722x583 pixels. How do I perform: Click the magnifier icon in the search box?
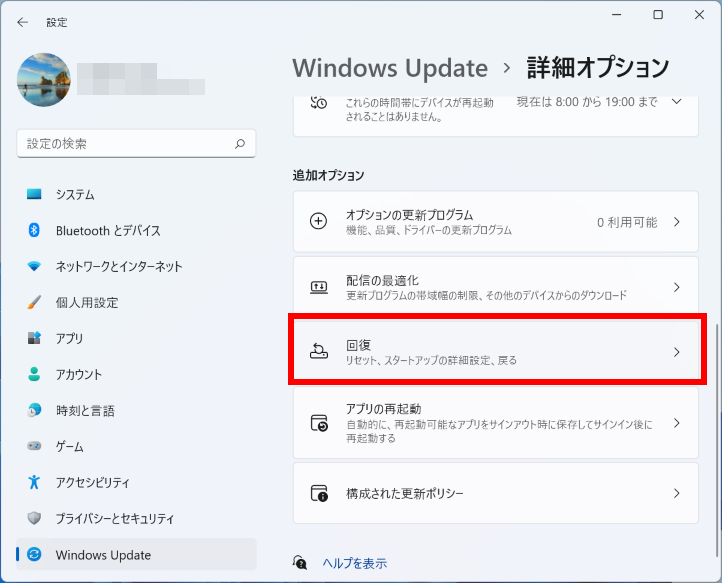pos(240,144)
